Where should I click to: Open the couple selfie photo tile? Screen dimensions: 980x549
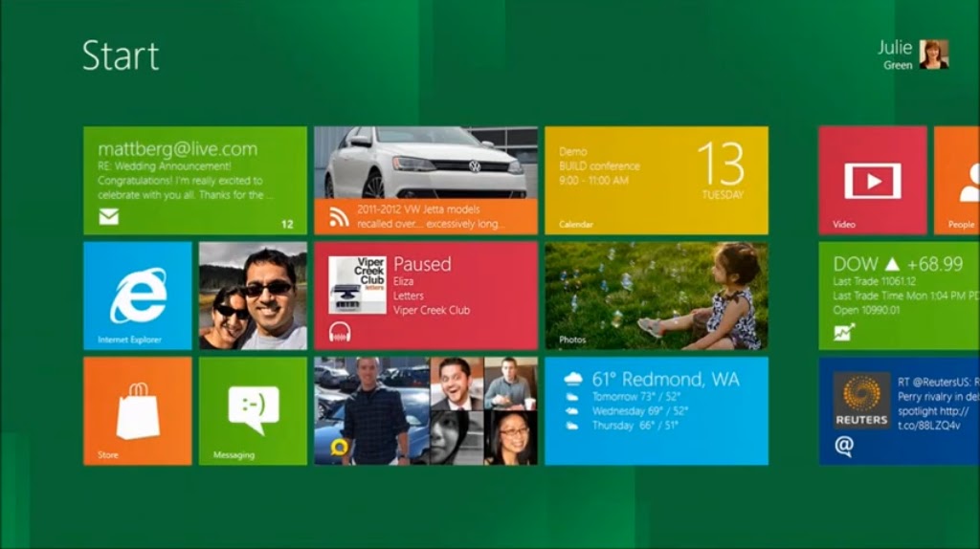tap(253, 296)
